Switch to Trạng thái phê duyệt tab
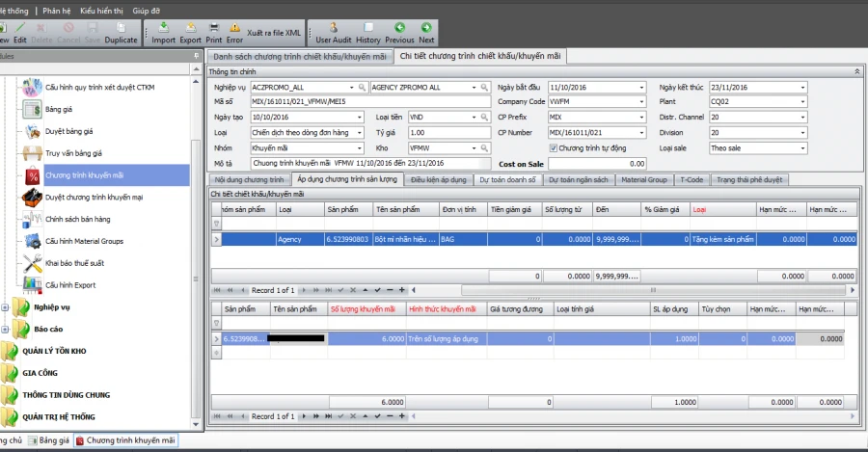868x452 pixels. click(749, 180)
